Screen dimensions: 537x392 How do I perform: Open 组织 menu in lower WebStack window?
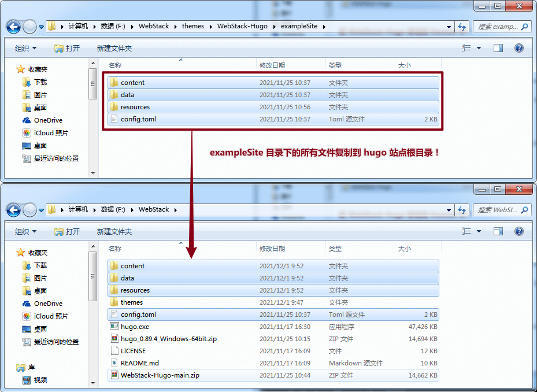pyautogui.click(x=25, y=232)
